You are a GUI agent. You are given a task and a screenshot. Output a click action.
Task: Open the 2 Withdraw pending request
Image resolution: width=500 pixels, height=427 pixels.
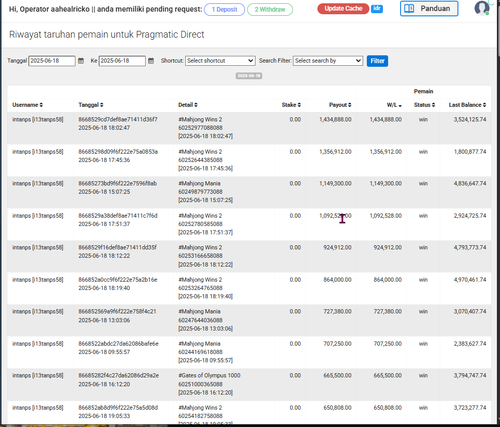coord(270,9)
